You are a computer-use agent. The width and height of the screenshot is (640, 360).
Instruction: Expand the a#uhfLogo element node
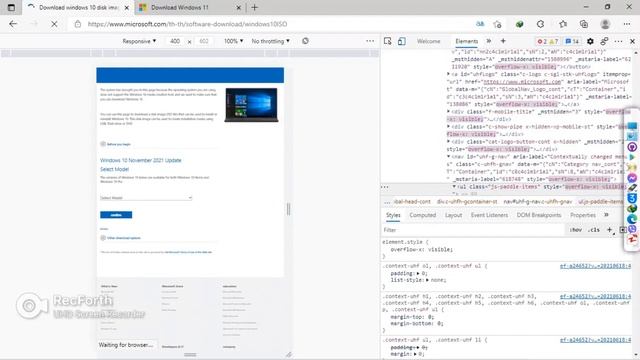[x=449, y=74]
